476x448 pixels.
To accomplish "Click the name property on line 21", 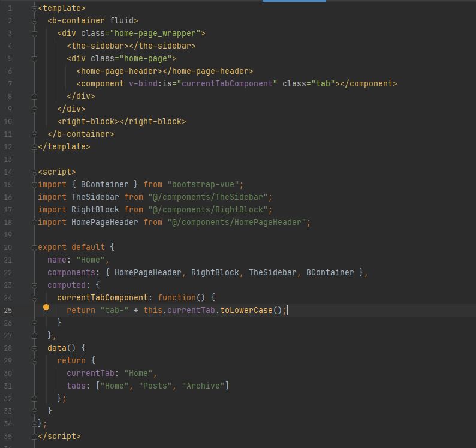I will tap(57, 260).
